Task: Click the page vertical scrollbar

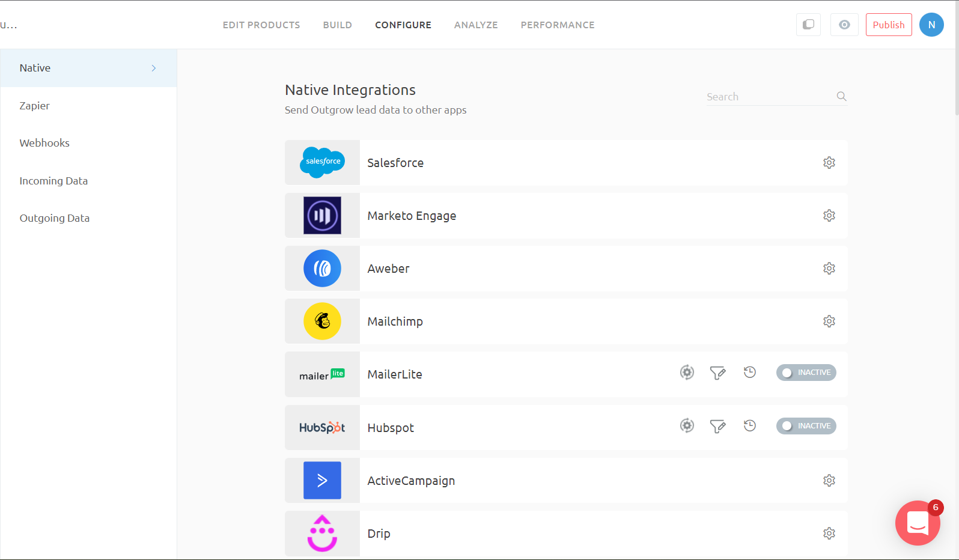Action: coord(957,57)
